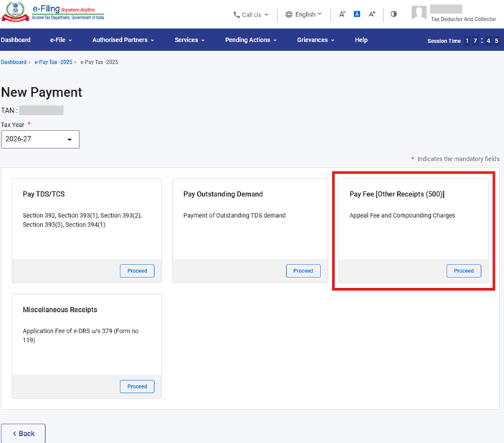
Task: Open the e-File menu
Action: pos(61,40)
